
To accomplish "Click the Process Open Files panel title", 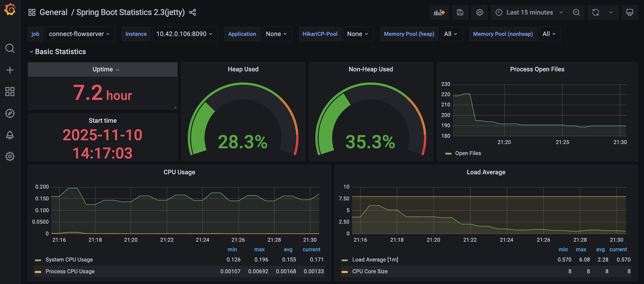I will click(x=537, y=69).
